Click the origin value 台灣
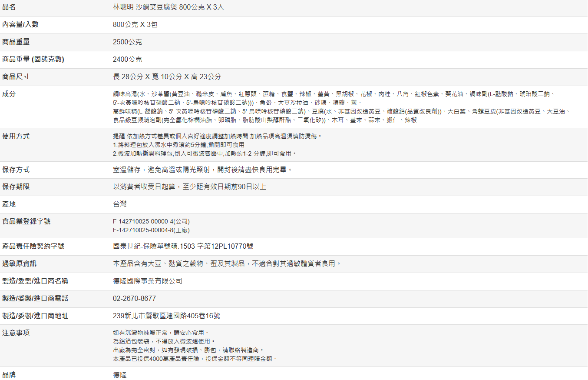Screen dimensions: 588x380 tap(120, 204)
